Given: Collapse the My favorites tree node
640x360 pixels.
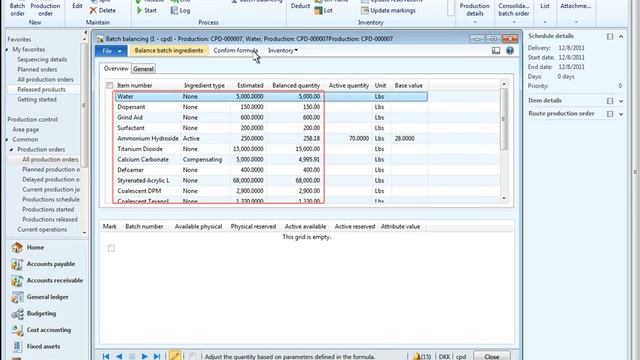Looking at the screenshot, I should (x=7, y=50).
